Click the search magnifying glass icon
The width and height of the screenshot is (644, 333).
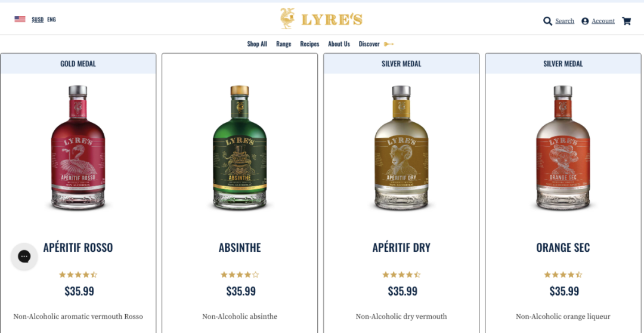point(547,21)
